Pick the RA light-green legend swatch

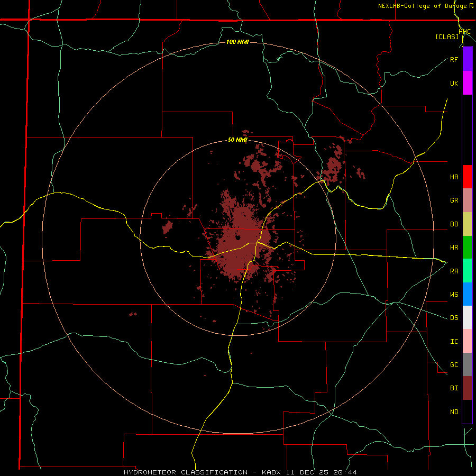(467, 271)
